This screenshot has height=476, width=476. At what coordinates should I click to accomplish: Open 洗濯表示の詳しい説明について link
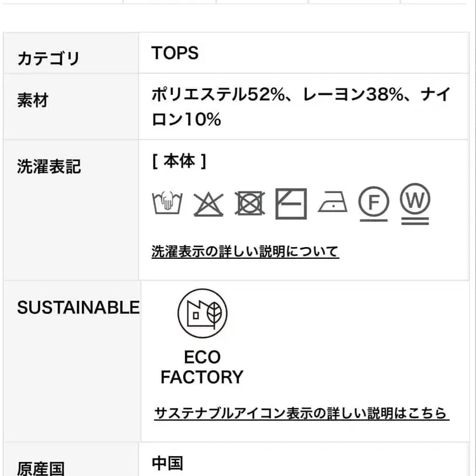(x=245, y=251)
